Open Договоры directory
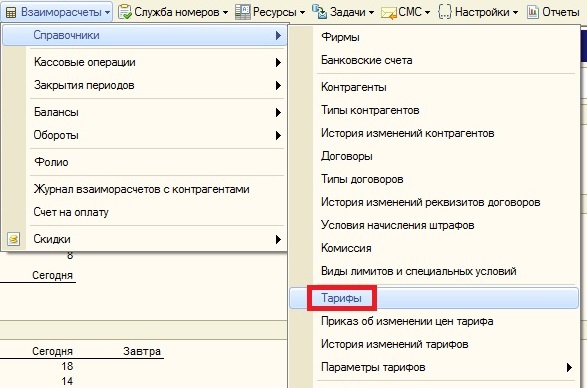This screenshot has width=587, height=388. point(434,156)
